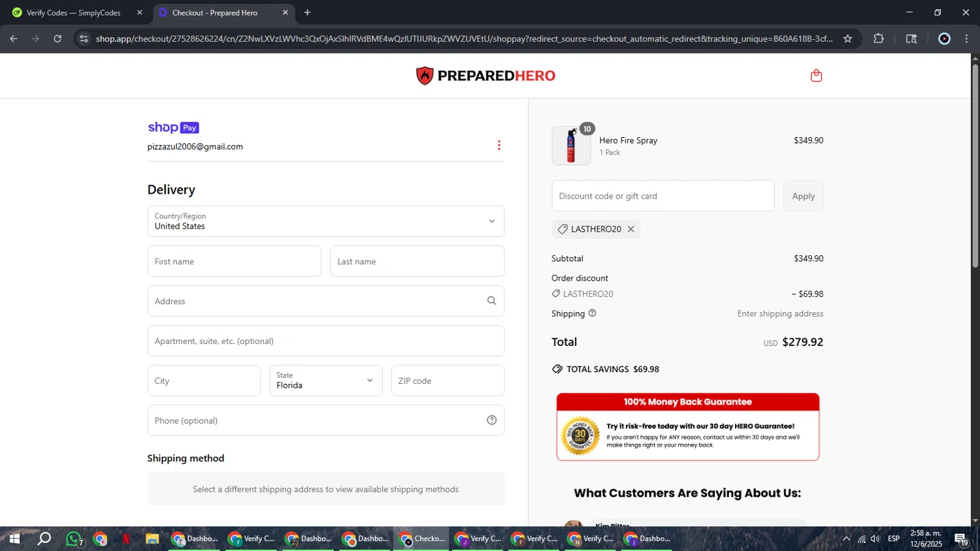Show hidden system tray icons
This screenshot has height=551, width=980.
(x=846, y=539)
